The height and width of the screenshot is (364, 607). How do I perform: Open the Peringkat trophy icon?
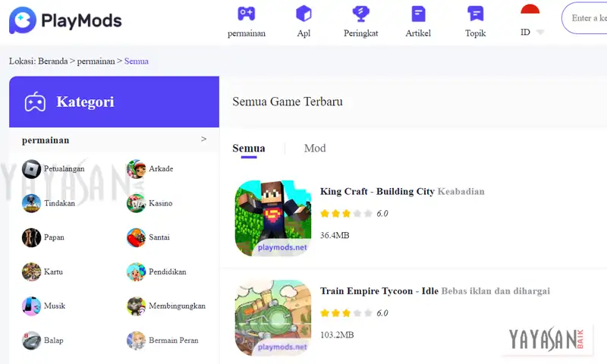(361, 14)
